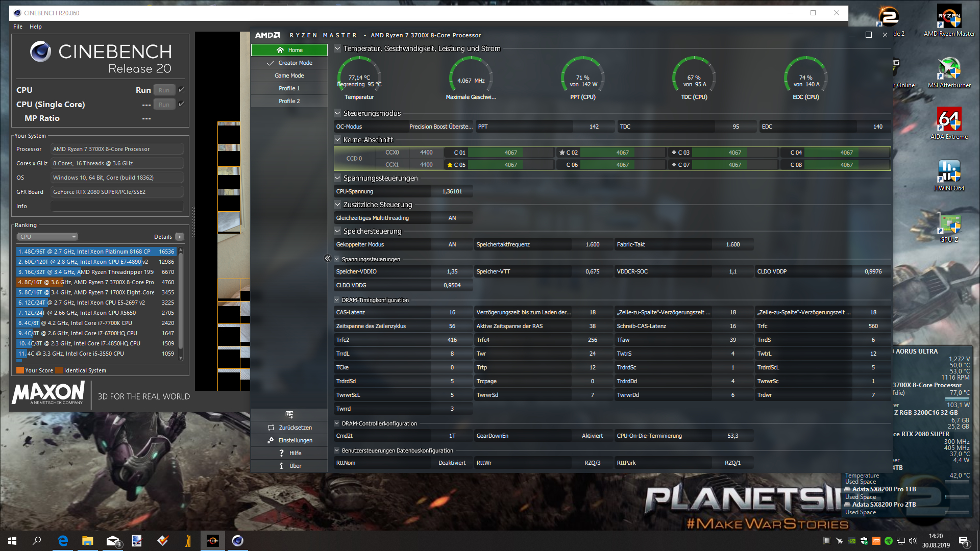Open Einstellungen gear settings
The height and width of the screenshot is (551, 980).
pos(271,440)
